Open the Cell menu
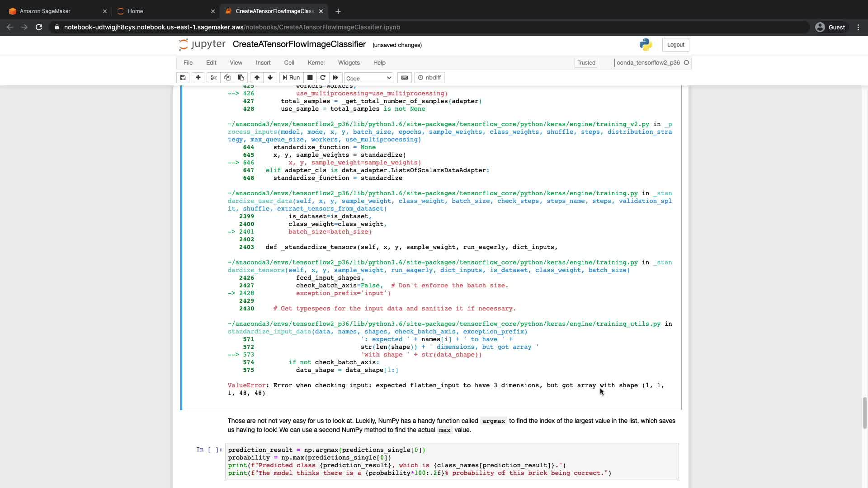 pos(289,63)
